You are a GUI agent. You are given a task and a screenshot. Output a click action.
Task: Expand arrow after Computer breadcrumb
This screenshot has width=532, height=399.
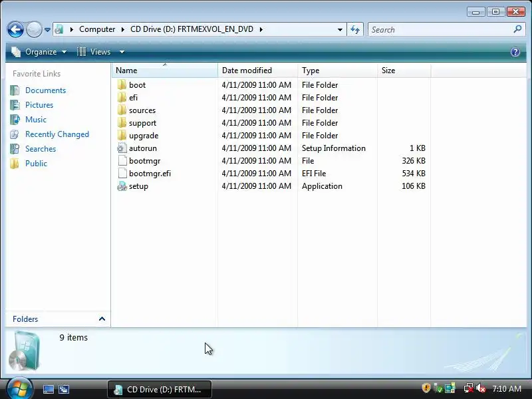coord(122,29)
